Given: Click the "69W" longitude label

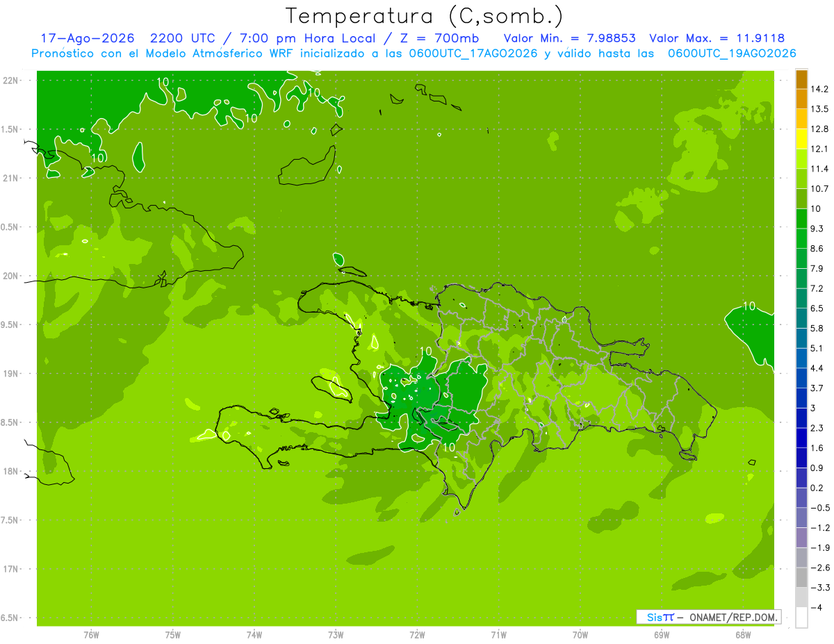Looking at the screenshot, I should tap(662, 635).
